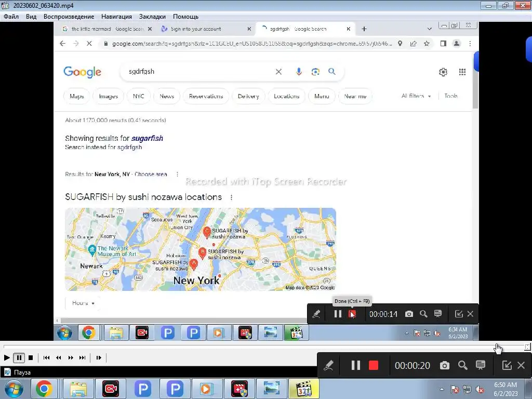Click the muted volume icon in real system tray
532x399 pixels.
[480, 390]
